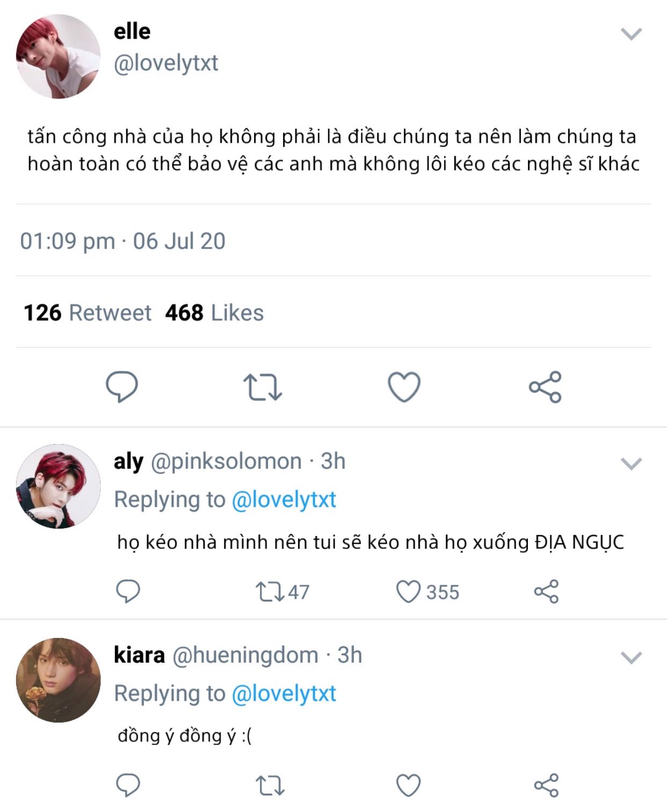Viewport: 667px width, 812px height.
Task: Reply to elle's main tweet
Action: (122, 387)
